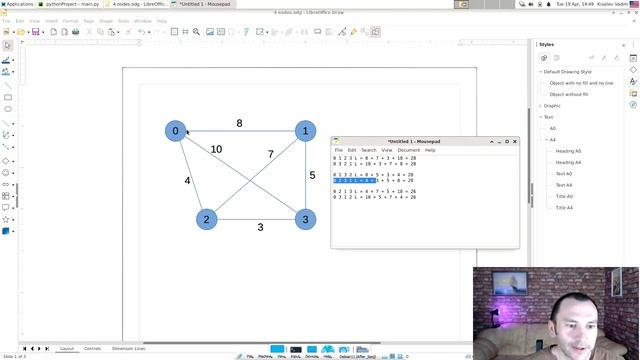Collapse the Text style node
Viewport: 640px width, 360px height.
pos(541,117)
